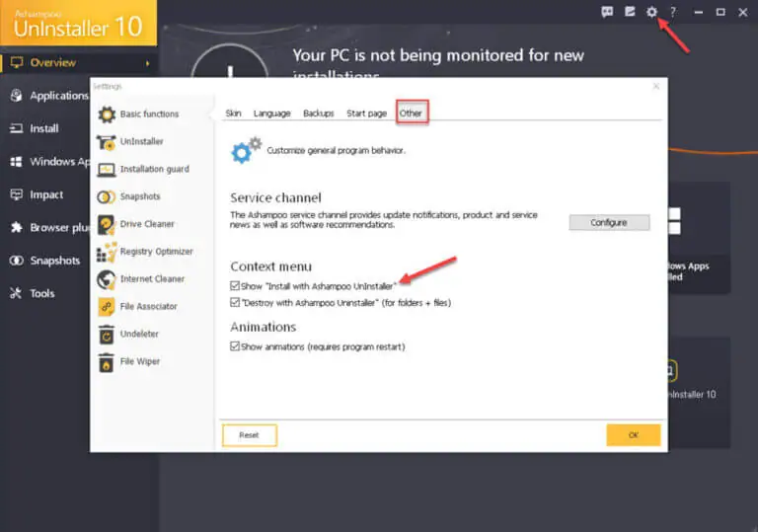Click Install icon in main sidebar

[x=17, y=128]
